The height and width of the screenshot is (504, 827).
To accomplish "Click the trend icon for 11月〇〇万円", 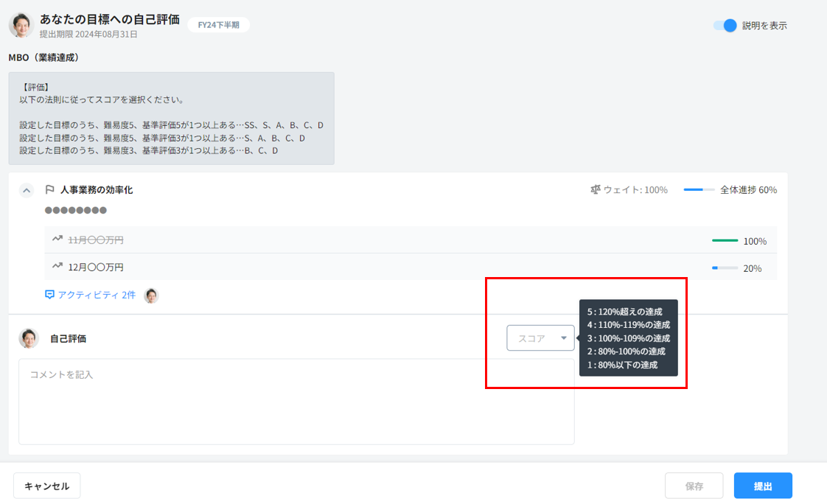I will point(57,239).
